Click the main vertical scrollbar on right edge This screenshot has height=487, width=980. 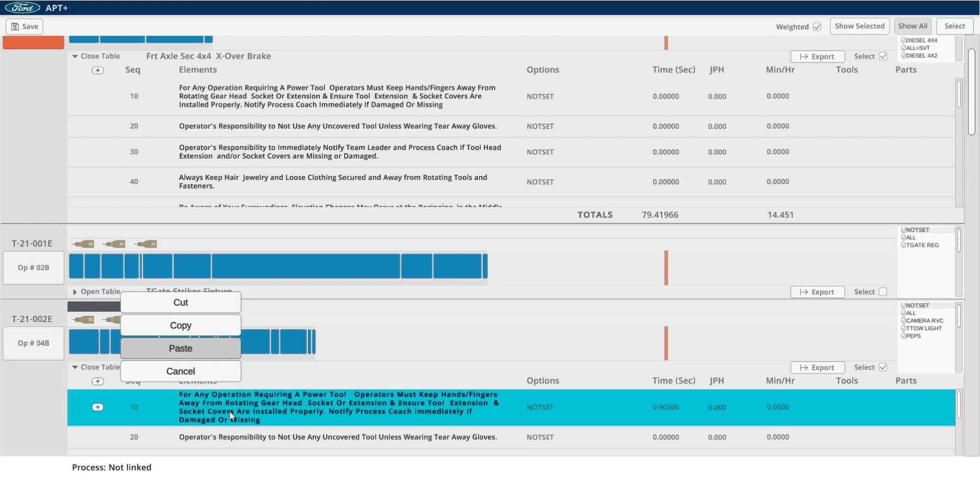(971, 93)
